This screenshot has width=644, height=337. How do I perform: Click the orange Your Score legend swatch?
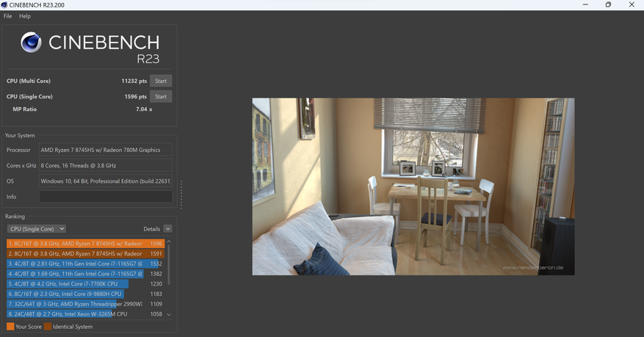click(10, 326)
